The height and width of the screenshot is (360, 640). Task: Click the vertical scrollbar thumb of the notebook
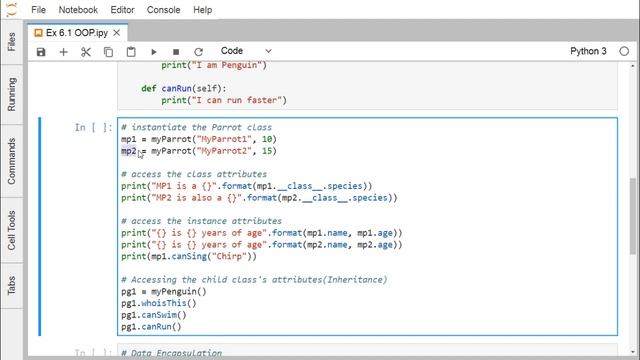[633, 216]
